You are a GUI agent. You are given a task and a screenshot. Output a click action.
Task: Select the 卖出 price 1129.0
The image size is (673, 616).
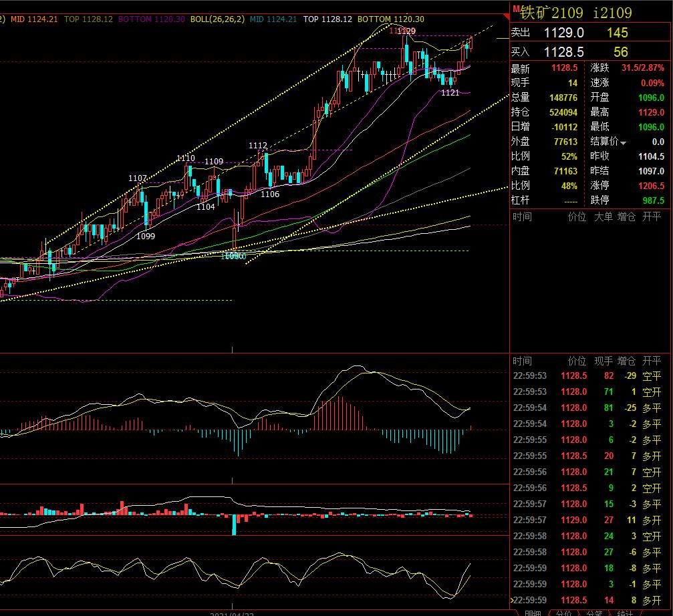coord(564,33)
